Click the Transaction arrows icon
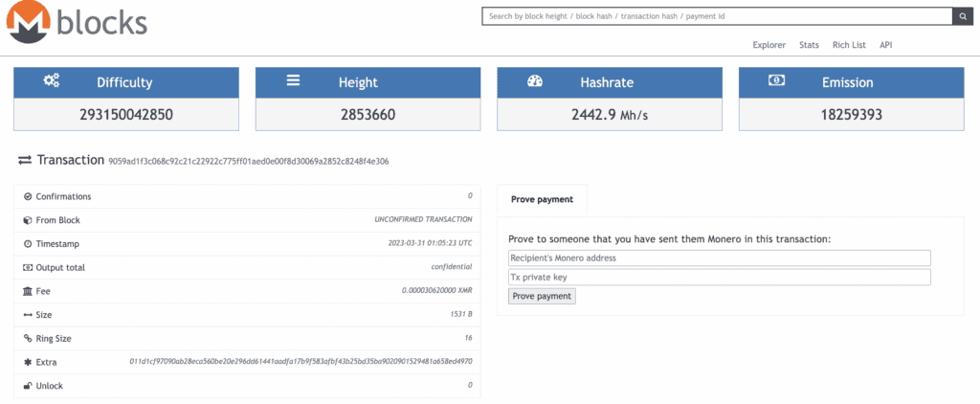The height and width of the screenshot is (404, 980). point(25,161)
